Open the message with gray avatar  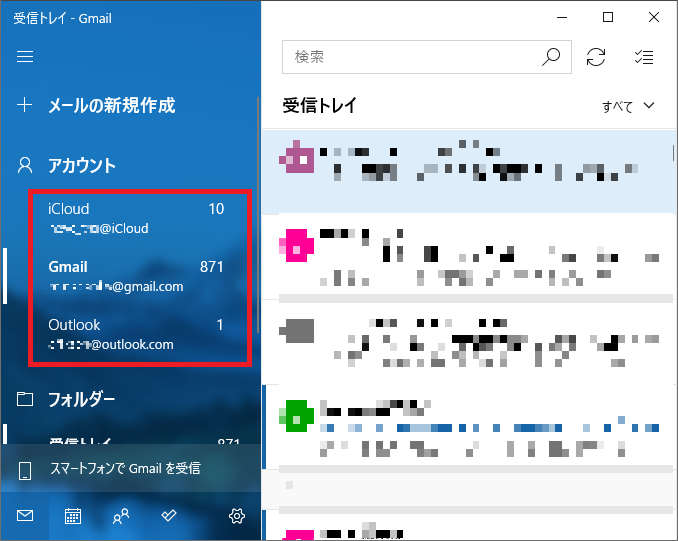coord(468,342)
